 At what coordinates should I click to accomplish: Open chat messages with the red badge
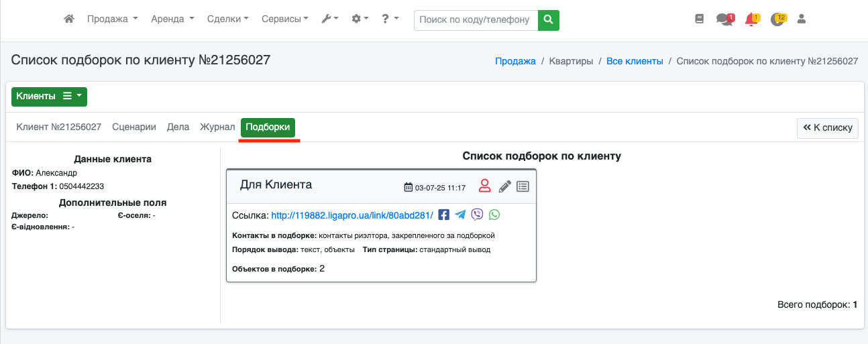pyautogui.click(x=724, y=19)
